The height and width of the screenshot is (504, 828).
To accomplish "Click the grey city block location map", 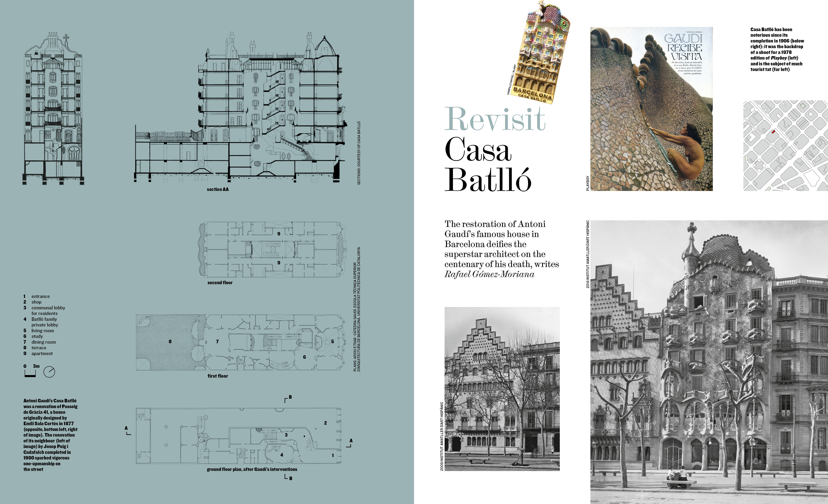I will coord(785,146).
